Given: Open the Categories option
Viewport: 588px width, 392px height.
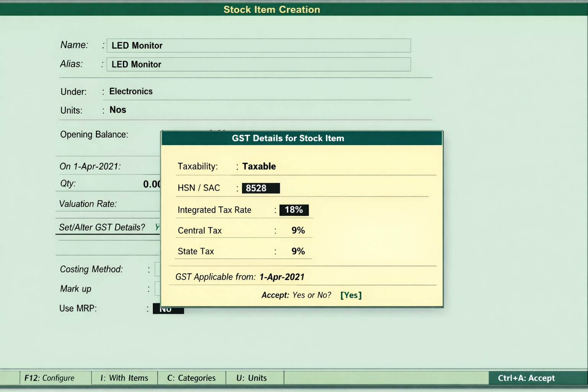Looking at the screenshot, I should pos(191,378).
